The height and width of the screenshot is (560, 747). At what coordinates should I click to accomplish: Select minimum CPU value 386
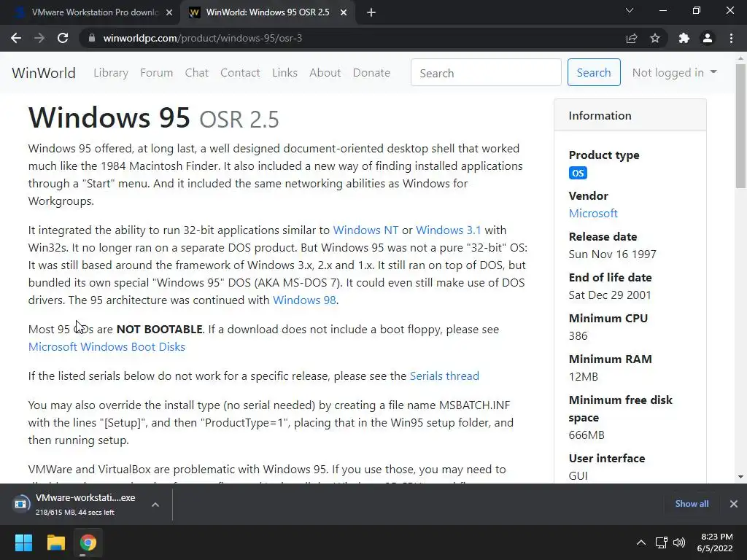click(x=578, y=335)
